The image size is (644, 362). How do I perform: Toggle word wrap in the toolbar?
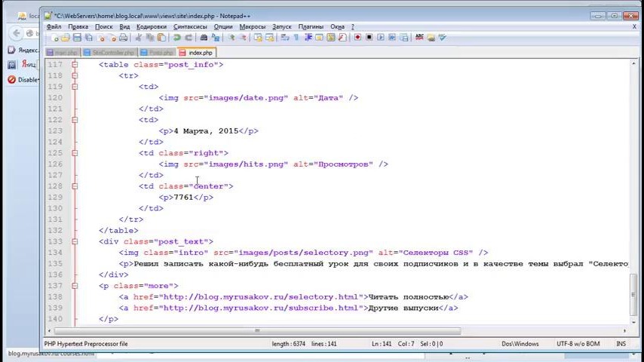click(284, 37)
